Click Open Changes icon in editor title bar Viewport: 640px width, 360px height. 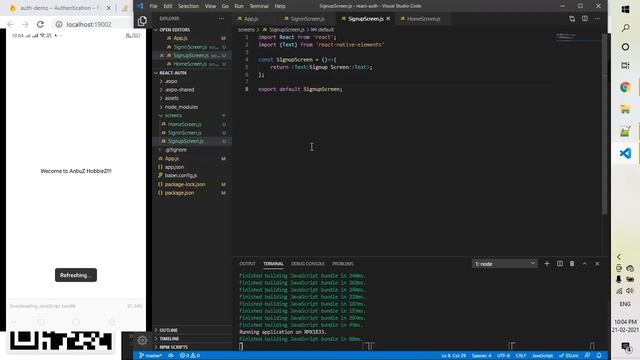click(572, 19)
